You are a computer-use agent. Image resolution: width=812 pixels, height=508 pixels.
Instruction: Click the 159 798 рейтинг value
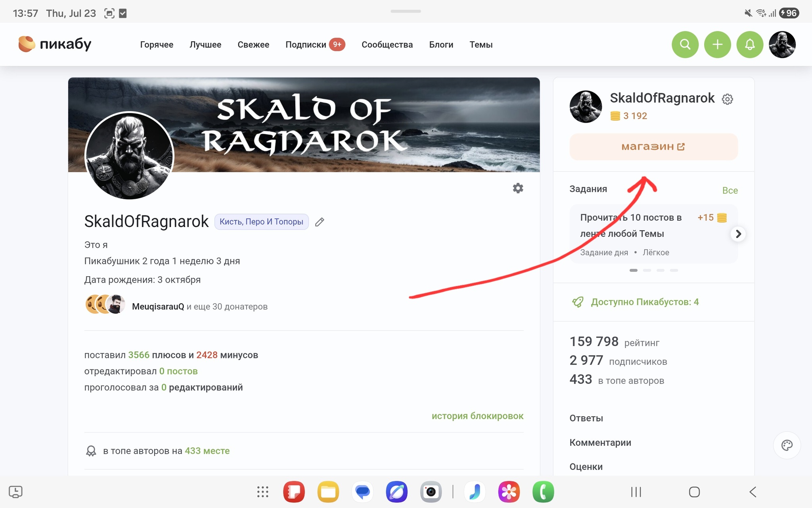(x=614, y=341)
